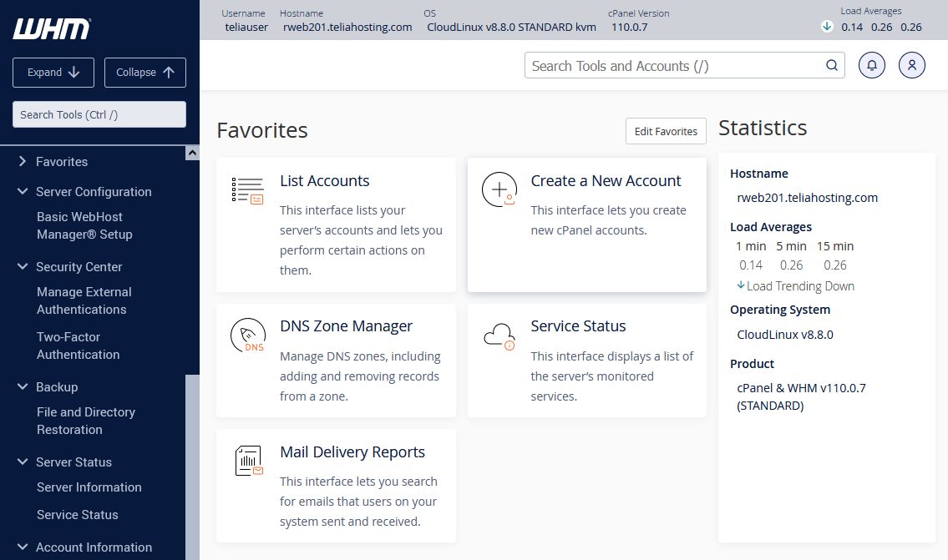Click the WHM logo
948x560 pixels.
click(52, 28)
